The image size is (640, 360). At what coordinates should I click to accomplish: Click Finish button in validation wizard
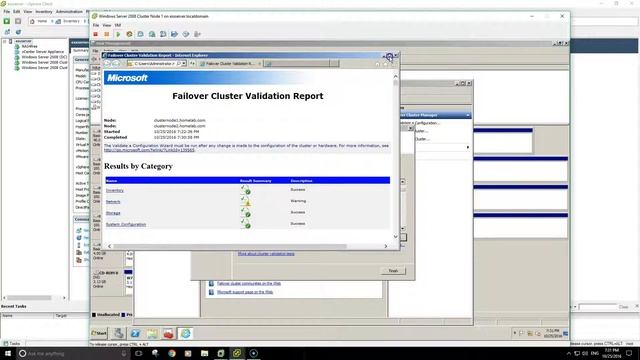[x=393, y=271]
